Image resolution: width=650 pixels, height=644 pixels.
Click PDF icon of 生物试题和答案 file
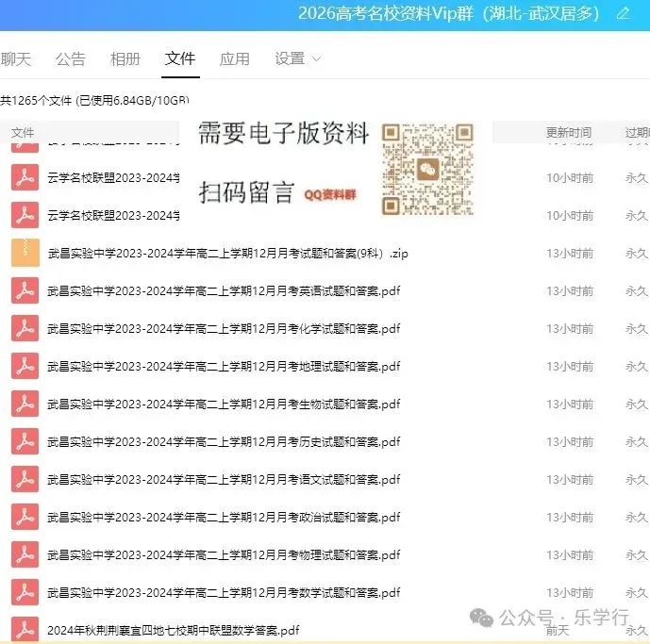(25, 404)
